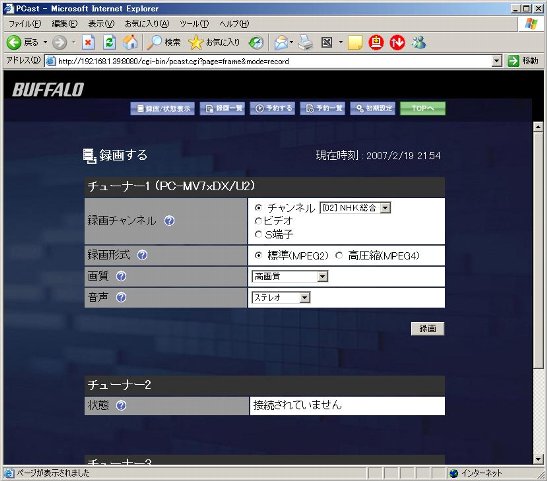Open the Mail envelope icon
Viewport: 547px width, 481px height.
281,43
